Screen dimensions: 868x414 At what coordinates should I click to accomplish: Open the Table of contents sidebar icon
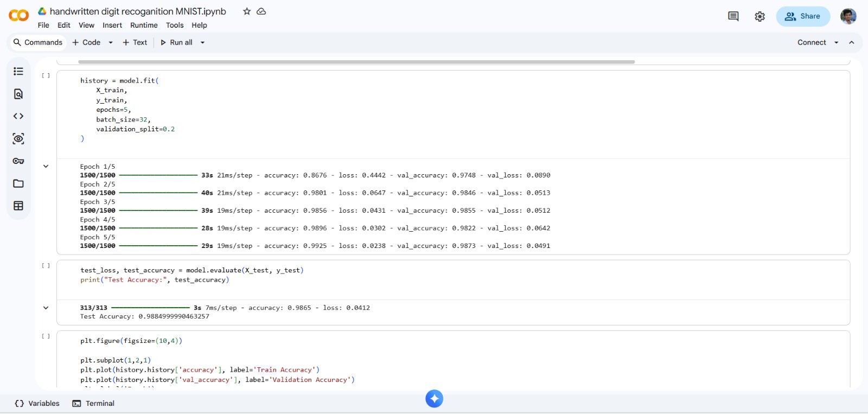(18, 72)
